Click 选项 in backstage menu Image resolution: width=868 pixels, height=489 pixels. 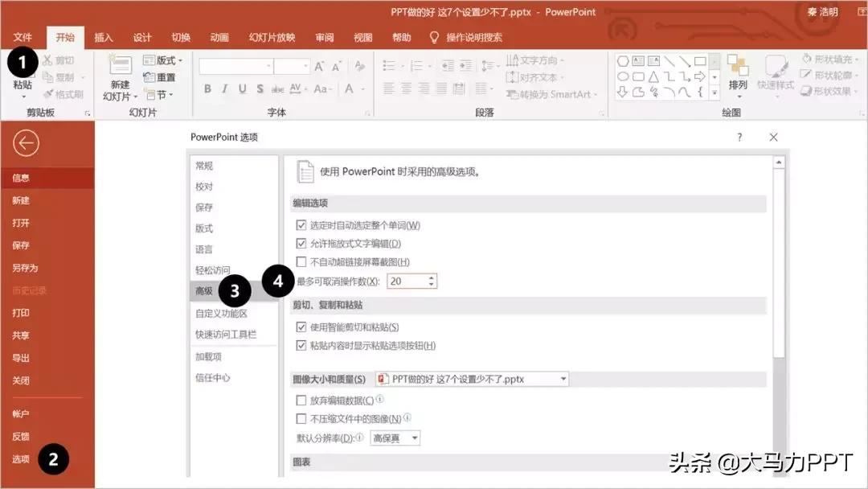click(x=21, y=458)
